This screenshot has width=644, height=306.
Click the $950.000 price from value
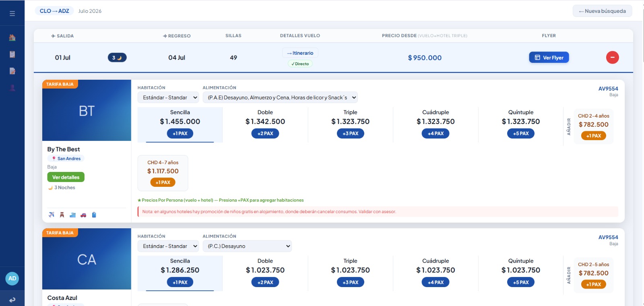[425, 58]
